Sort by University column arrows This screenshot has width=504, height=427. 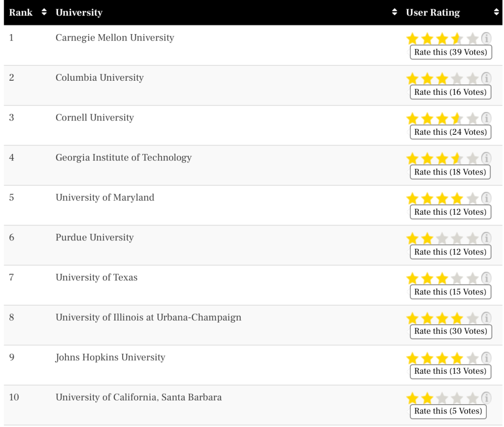point(395,13)
